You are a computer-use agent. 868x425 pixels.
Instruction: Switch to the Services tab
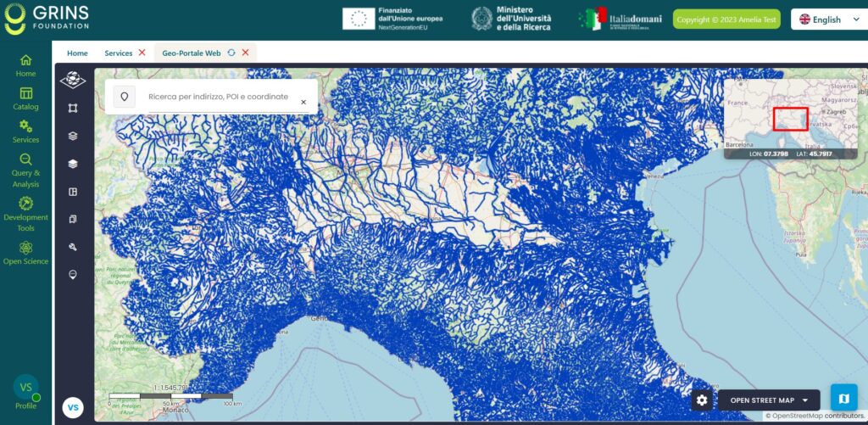(118, 53)
